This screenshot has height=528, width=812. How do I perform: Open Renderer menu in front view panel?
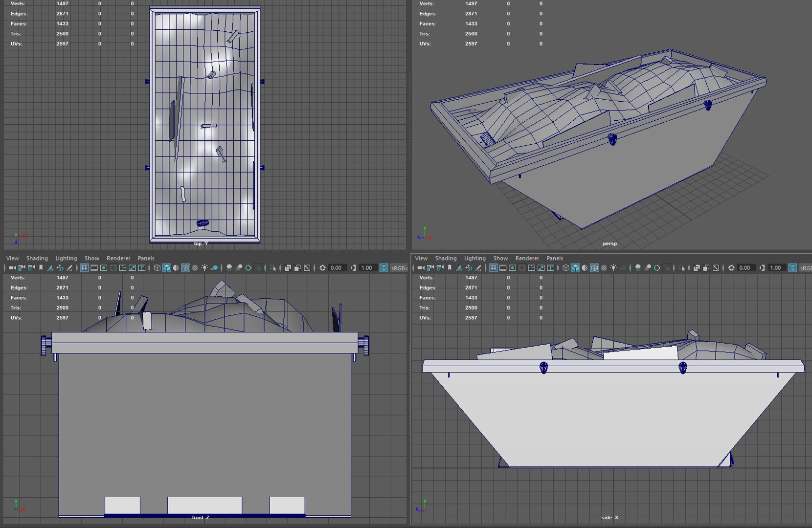[118, 258]
